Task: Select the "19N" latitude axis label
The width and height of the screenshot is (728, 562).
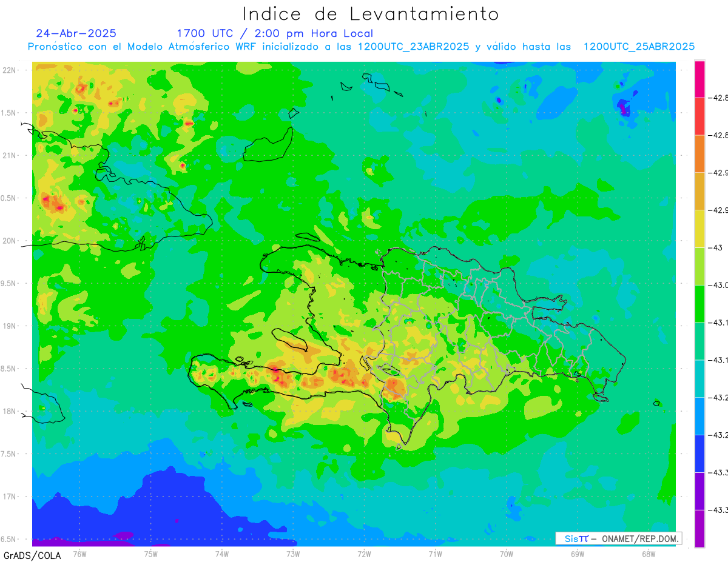Action: [9, 326]
